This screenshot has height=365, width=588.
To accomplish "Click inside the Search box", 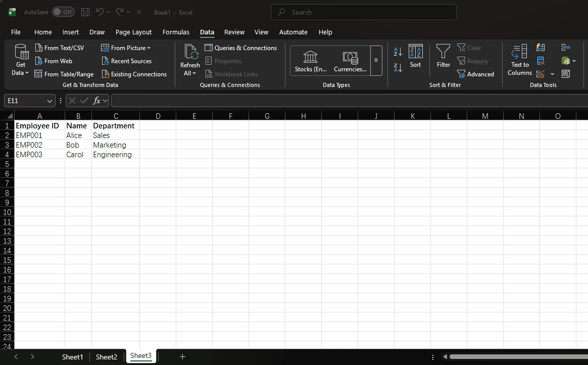I will [x=363, y=12].
